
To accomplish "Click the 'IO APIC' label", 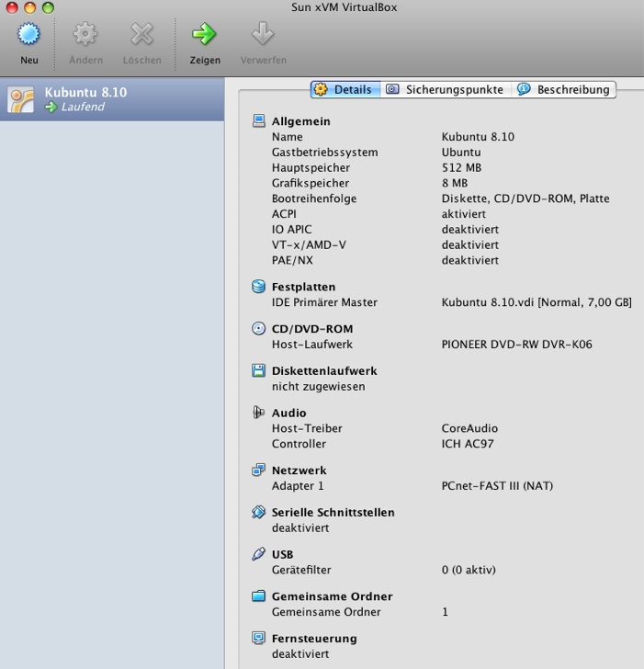I will pos(292,230).
